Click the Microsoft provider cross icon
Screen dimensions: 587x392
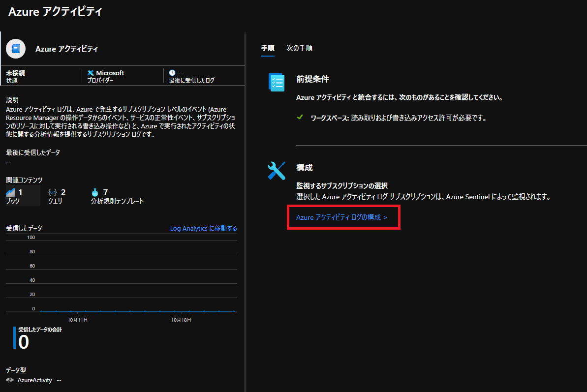tap(91, 73)
